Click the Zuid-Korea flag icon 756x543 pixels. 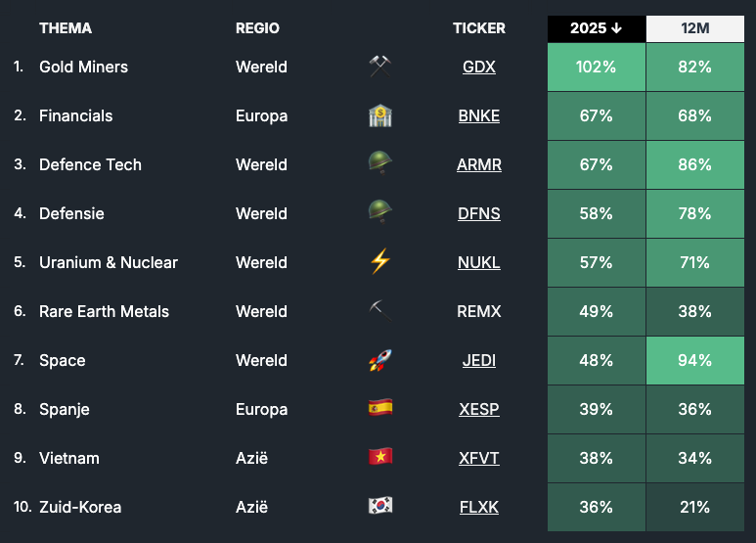coord(379,507)
